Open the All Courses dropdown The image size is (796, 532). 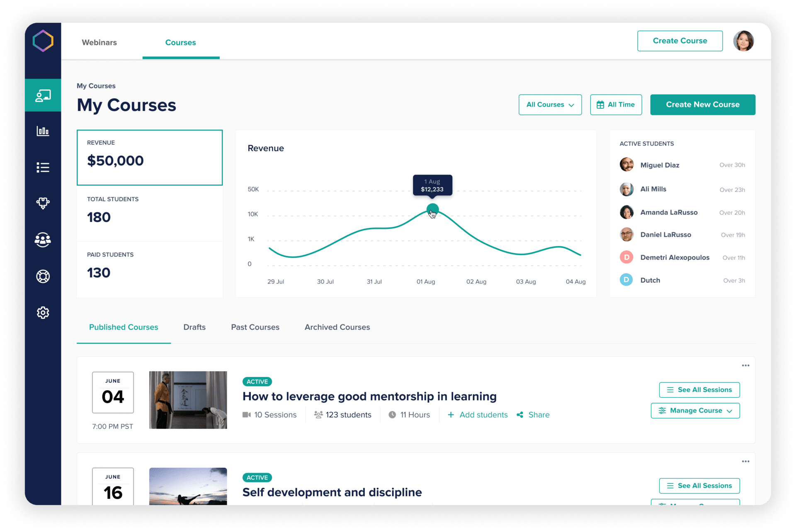coord(550,104)
